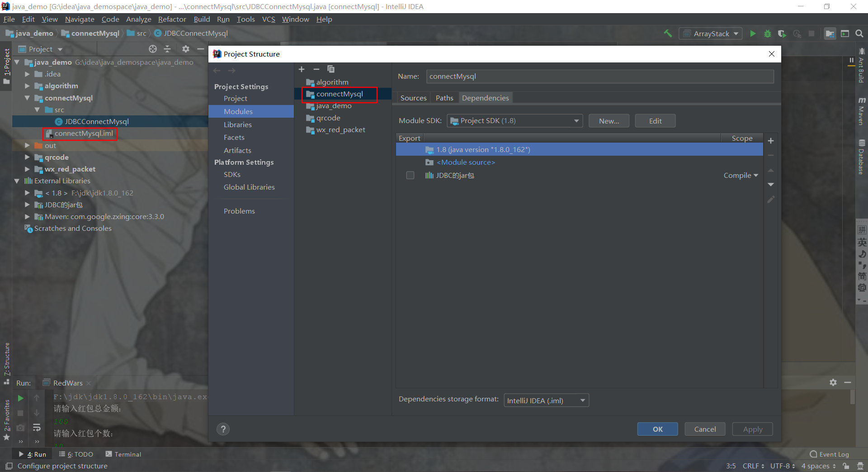Copy the module with the copy icon
Screen dimensions: 868x472
click(331, 69)
